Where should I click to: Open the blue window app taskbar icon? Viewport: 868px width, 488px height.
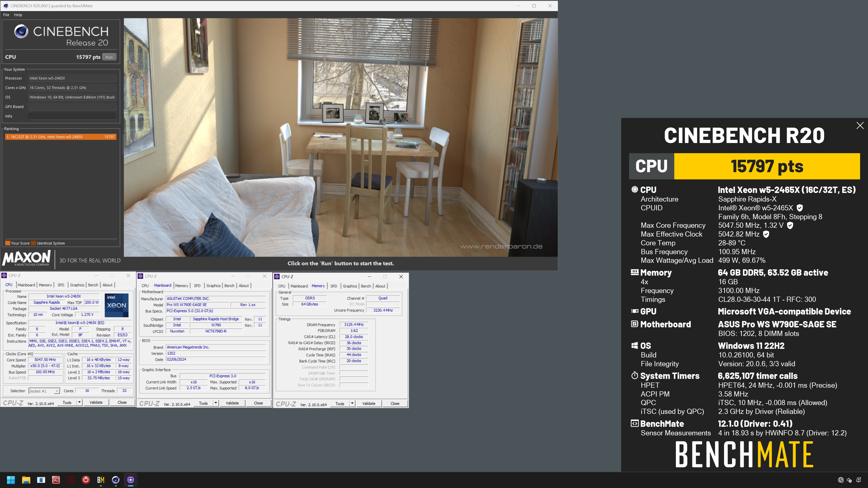tap(41, 480)
